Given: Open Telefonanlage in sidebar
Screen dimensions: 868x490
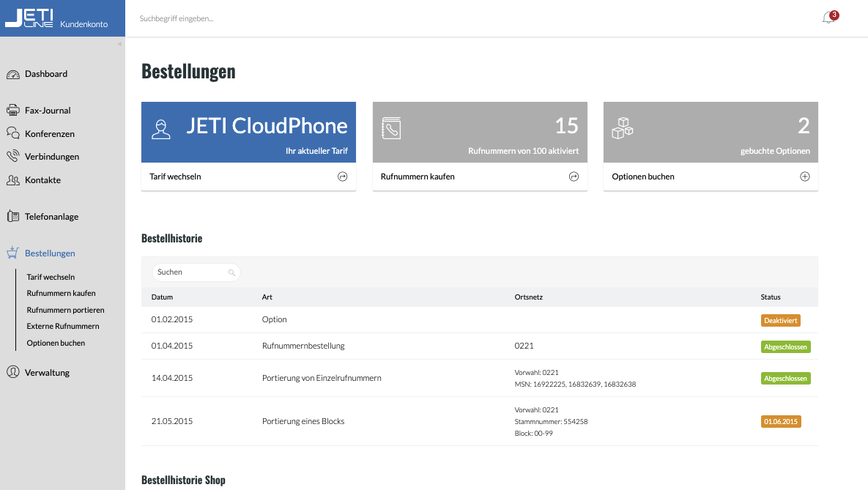Looking at the screenshot, I should pyautogui.click(x=51, y=217).
